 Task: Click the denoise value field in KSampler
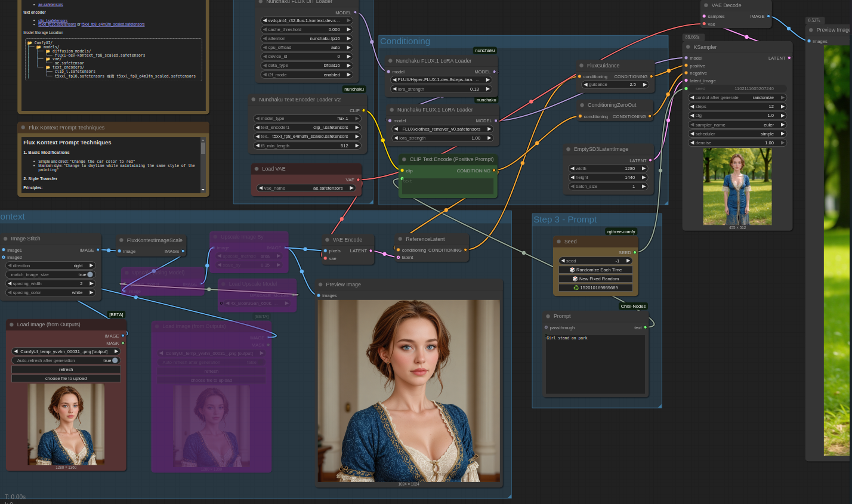tap(737, 143)
